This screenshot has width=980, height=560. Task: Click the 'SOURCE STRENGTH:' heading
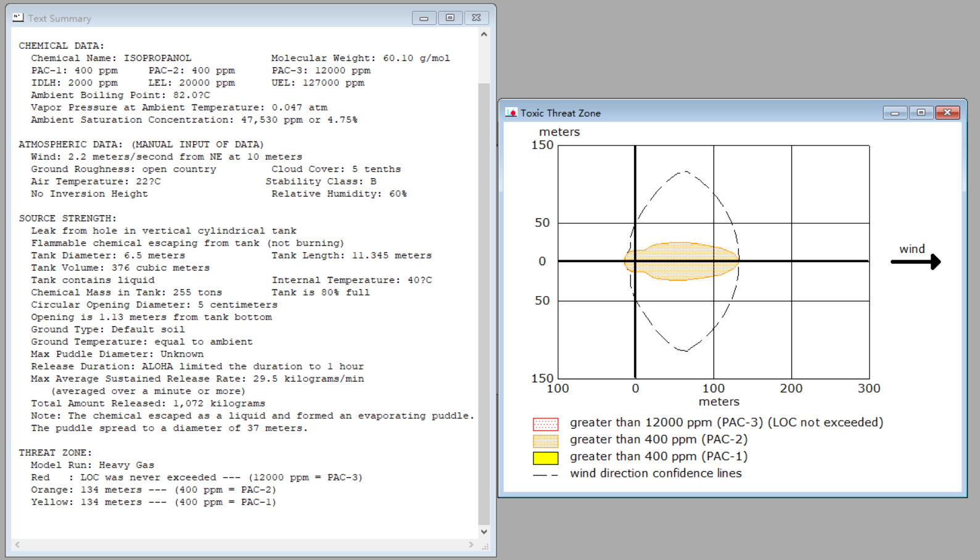click(68, 218)
